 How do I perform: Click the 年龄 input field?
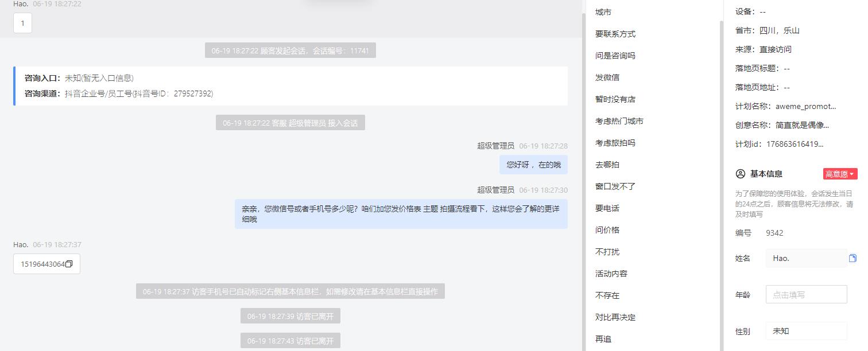pyautogui.click(x=806, y=294)
